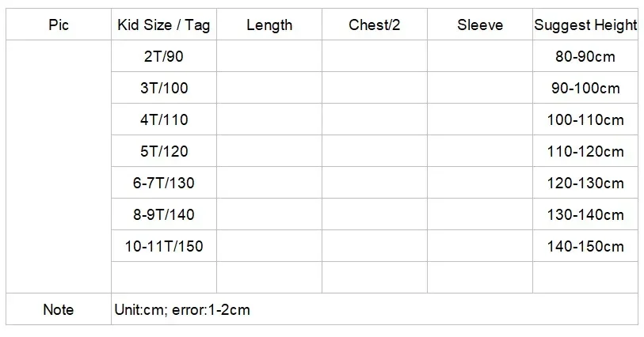Select the Note label cell
Viewport: 644px width, 337px height.
pyautogui.click(x=59, y=309)
